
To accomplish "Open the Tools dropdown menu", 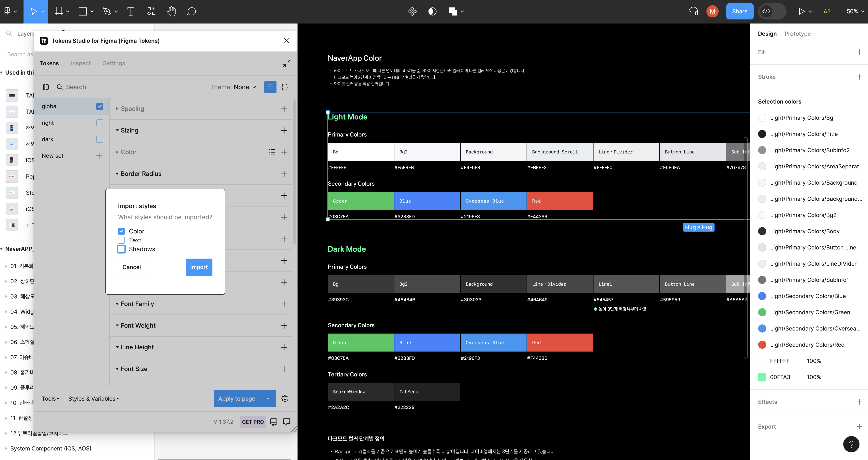I will click(x=50, y=399).
